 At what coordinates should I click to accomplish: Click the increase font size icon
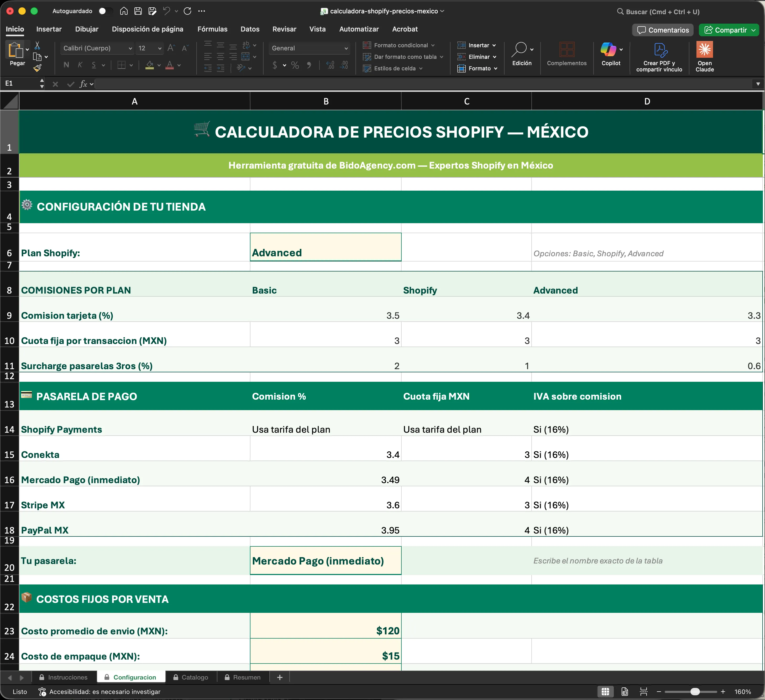point(171,48)
